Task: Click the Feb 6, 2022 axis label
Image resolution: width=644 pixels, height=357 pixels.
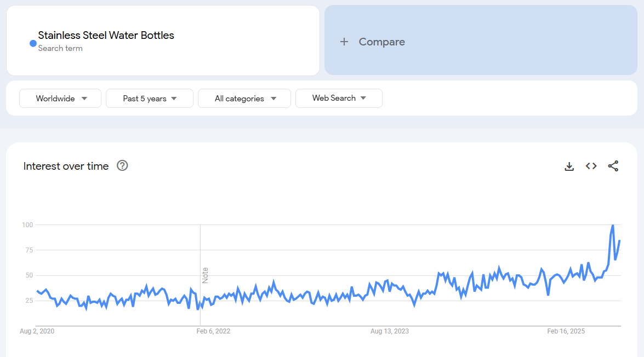Action: click(213, 331)
